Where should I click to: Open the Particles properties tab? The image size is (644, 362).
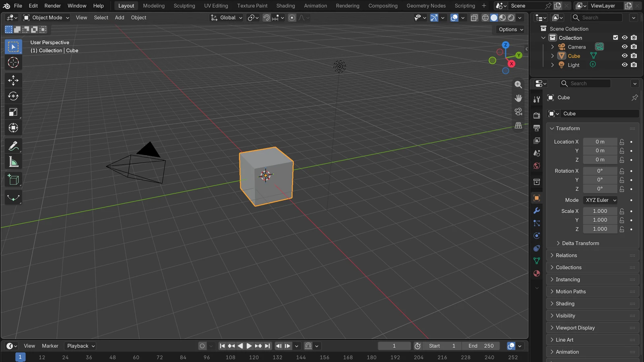(537, 223)
